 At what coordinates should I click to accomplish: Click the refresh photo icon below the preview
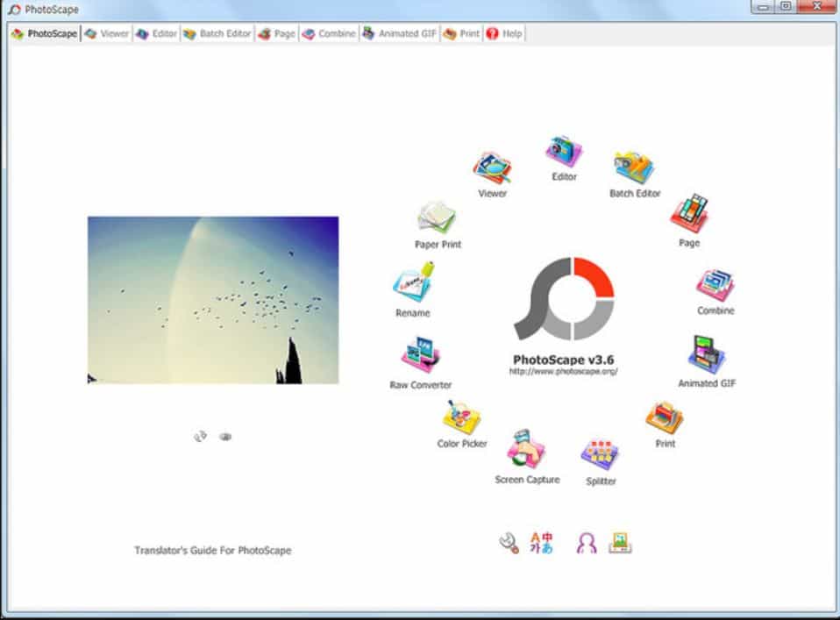point(200,436)
